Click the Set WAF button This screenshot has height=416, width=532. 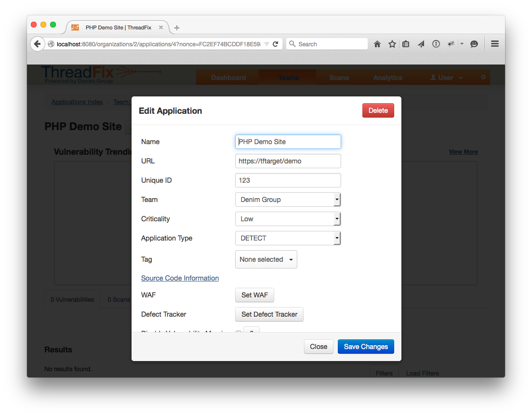tap(254, 295)
